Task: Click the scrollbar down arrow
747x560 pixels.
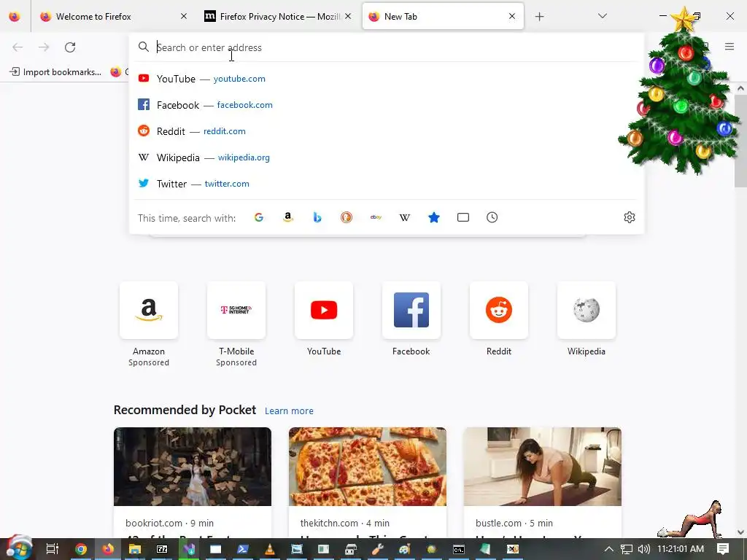Action: (741, 532)
